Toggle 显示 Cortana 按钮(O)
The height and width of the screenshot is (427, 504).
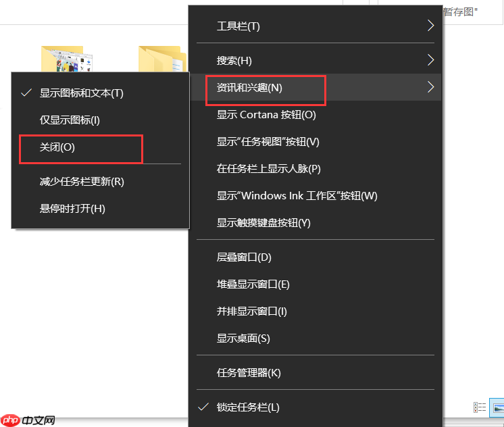316,115
